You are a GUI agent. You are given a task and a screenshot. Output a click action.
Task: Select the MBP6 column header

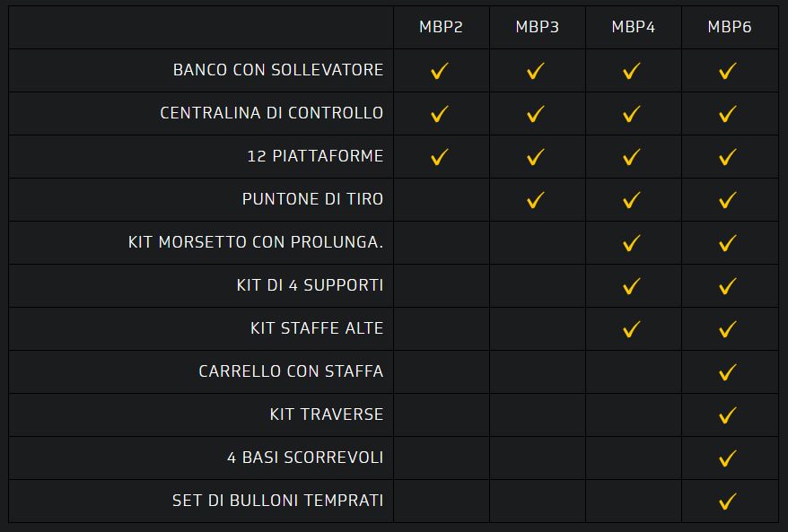pos(729,27)
